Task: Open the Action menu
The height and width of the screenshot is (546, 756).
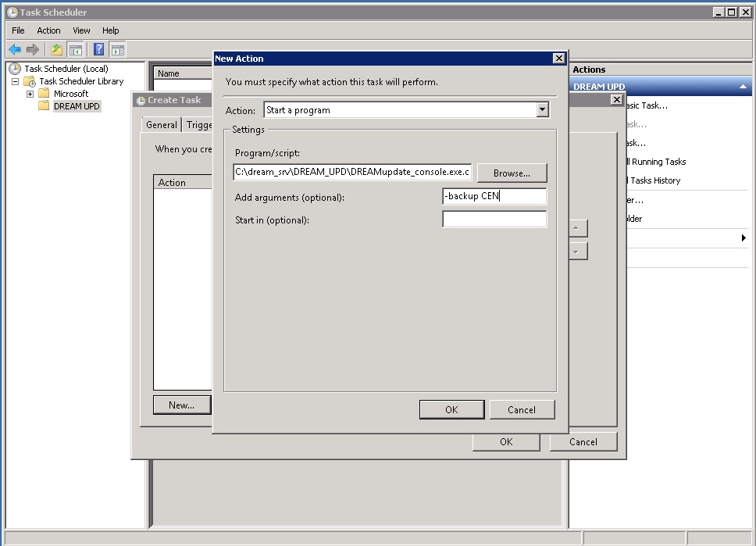Action: pyautogui.click(x=48, y=30)
